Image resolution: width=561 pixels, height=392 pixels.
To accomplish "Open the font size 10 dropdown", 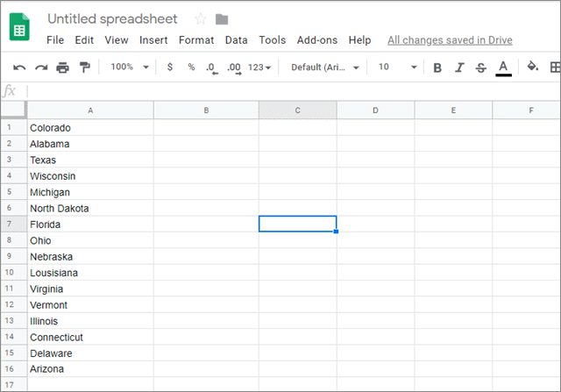I will (397, 68).
